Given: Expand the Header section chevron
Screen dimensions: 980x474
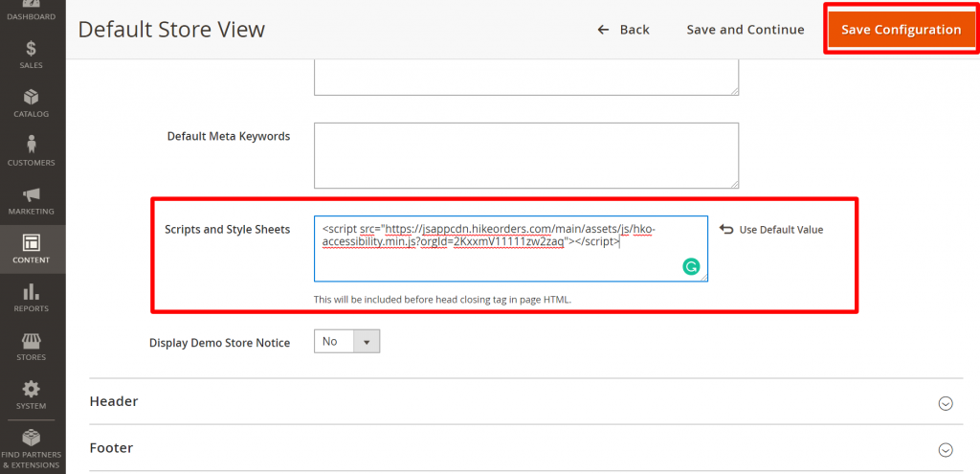Looking at the screenshot, I should tap(946, 403).
